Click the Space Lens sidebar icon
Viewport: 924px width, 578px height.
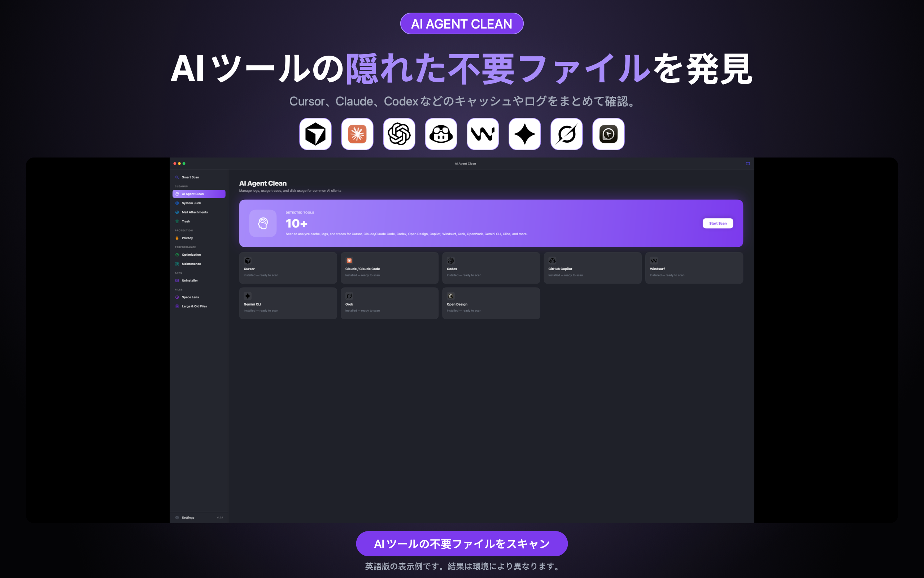(177, 297)
